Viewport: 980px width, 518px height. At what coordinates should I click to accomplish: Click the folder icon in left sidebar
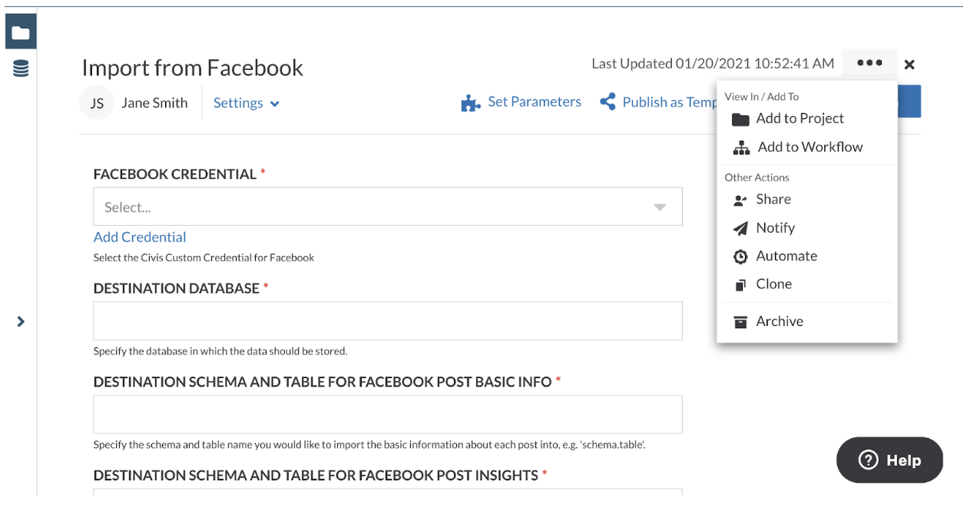pyautogui.click(x=21, y=32)
